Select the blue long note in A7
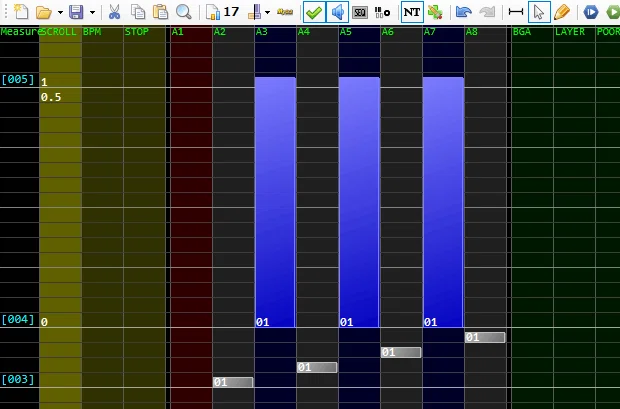Screen dimensions: 620x409 pos(443,202)
